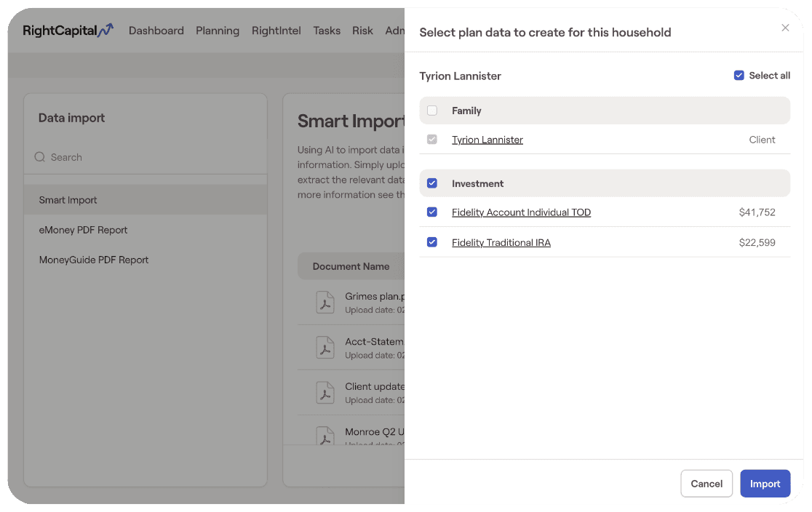The height and width of the screenshot is (512, 812).
Task: Uncheck Fidelity Traditional IRA checkbox
Action: [x=432, y=242]
